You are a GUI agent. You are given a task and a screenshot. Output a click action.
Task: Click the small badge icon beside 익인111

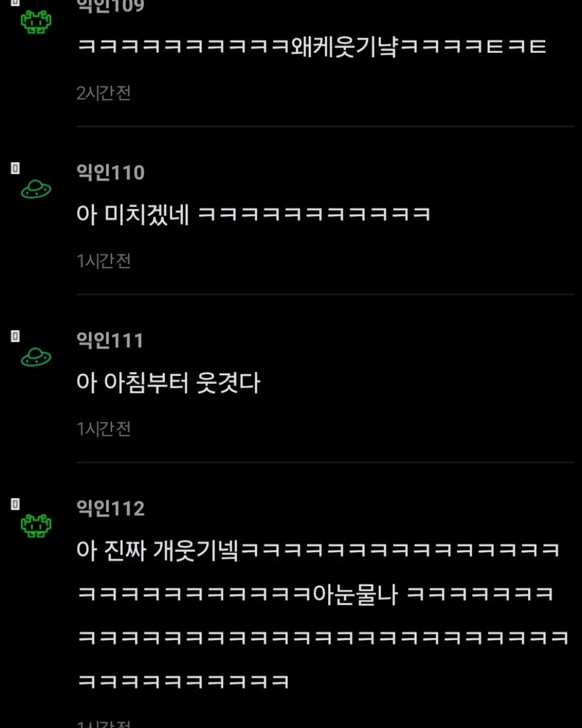pyautogui.click(x=15, y=336)
